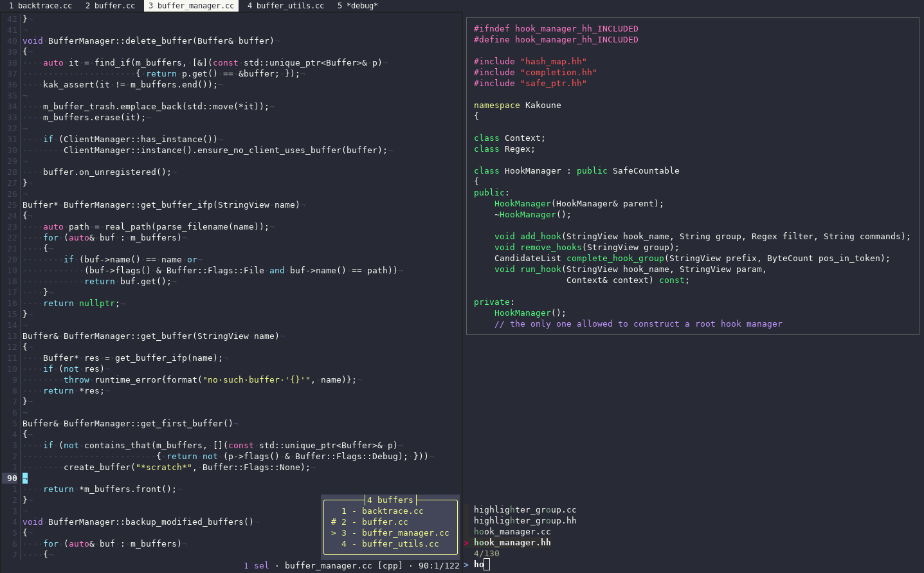Image resolution: width=924 pixels, height=573 pixels.
Task: Click the status line buffer_manager.cc [cpp] text
Action: pyautogui.click(x=343, y=566)
